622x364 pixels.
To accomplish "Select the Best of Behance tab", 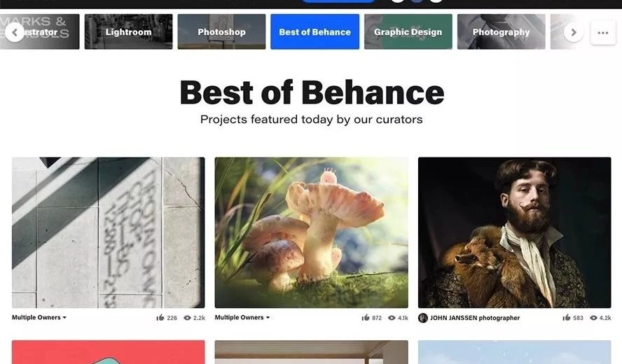I will click(x=315, y=32).
